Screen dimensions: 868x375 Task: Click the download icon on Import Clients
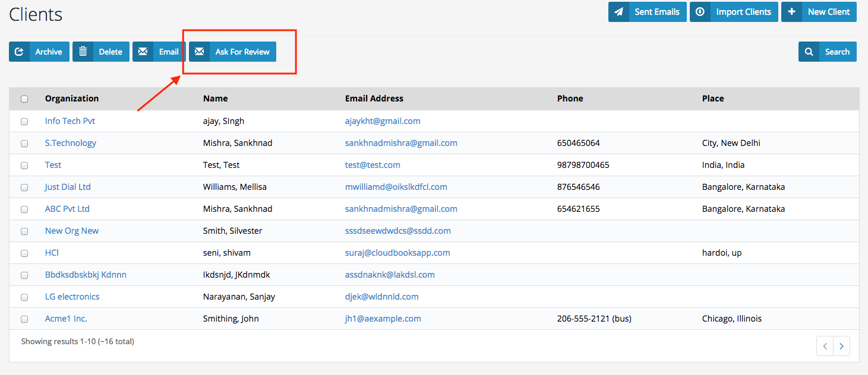click(x=700, y=12)
